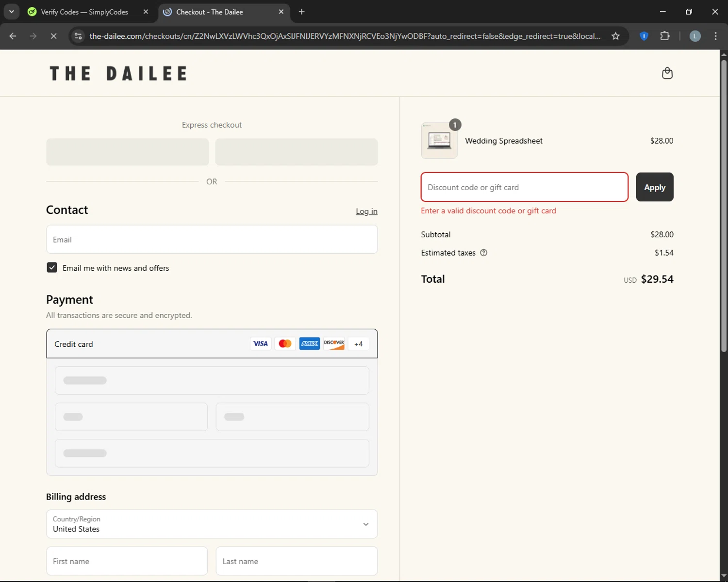Open the tab search dropdown arrow
The height and width of the screenshot is (582, 728).
(x=12, y=12)
